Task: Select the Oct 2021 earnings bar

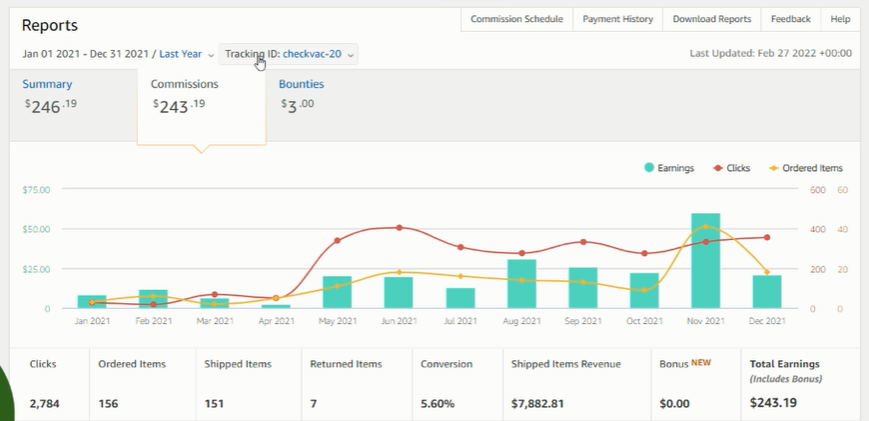Action: pyautogui.click(x=644, y=290)
